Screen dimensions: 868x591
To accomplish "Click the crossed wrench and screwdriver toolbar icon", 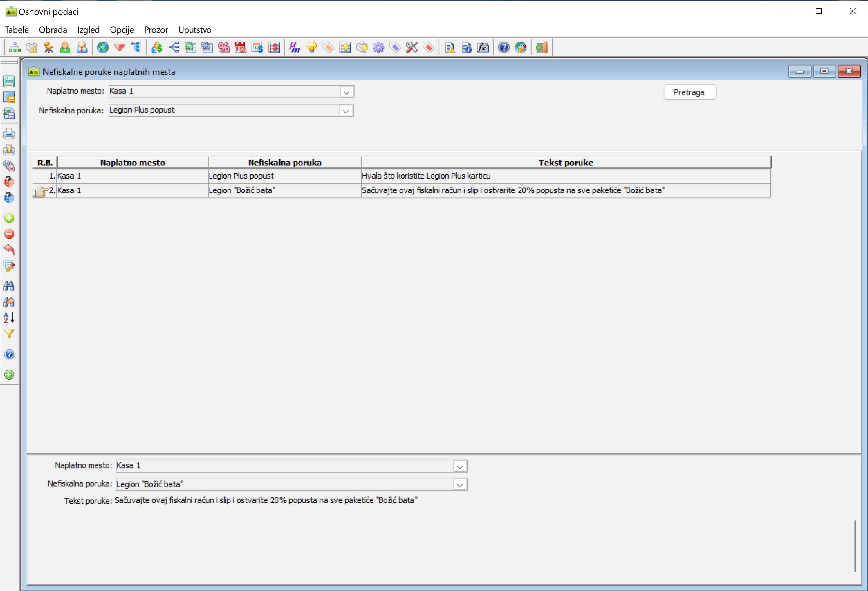I will click(x=412, y=47).
